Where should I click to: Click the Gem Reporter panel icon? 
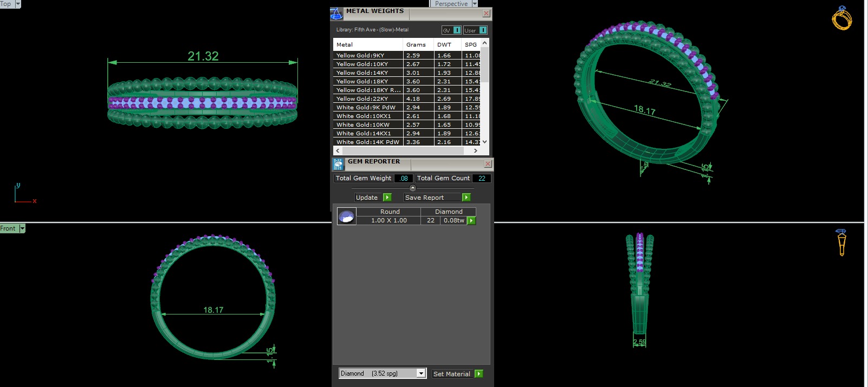[338, 164]
